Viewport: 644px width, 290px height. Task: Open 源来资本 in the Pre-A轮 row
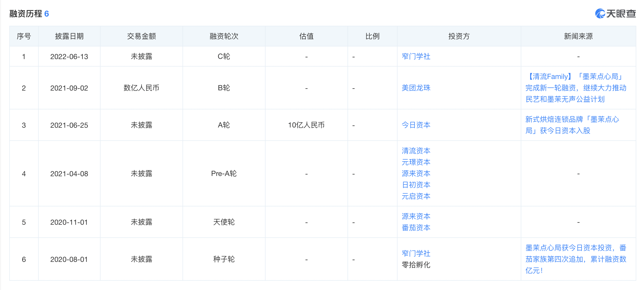[416, 174]
